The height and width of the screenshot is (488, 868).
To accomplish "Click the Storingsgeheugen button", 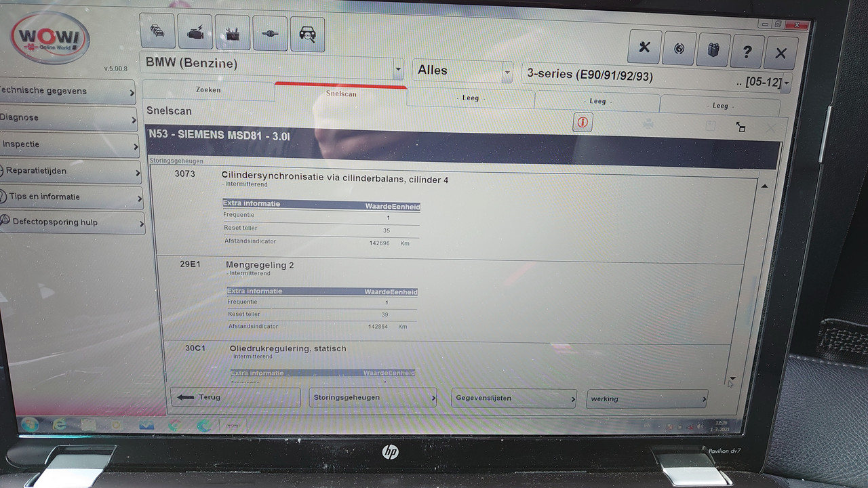I will (373, 398).
